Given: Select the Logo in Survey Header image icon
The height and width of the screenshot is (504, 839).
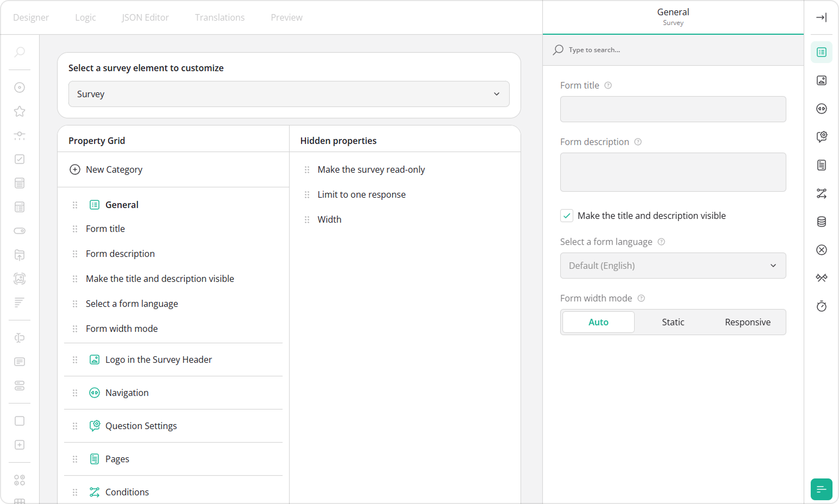Looking at the screenshot, I should (x=822, y=80).
